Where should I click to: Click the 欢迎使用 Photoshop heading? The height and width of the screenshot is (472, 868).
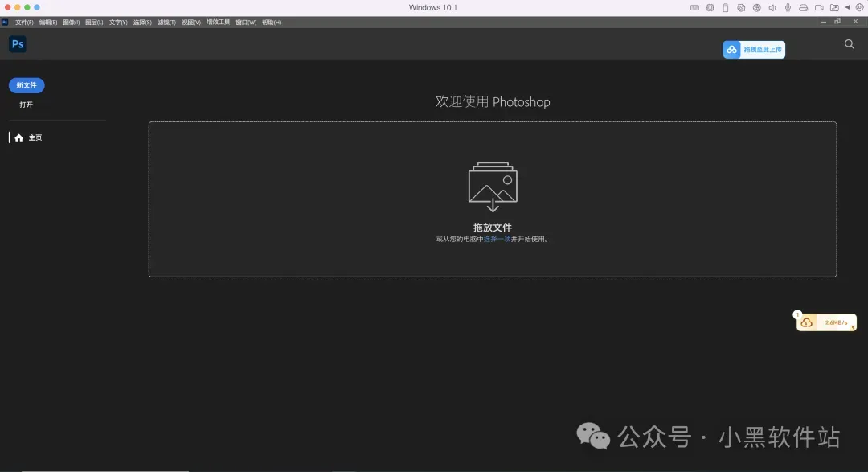click(x=493, y=102)
